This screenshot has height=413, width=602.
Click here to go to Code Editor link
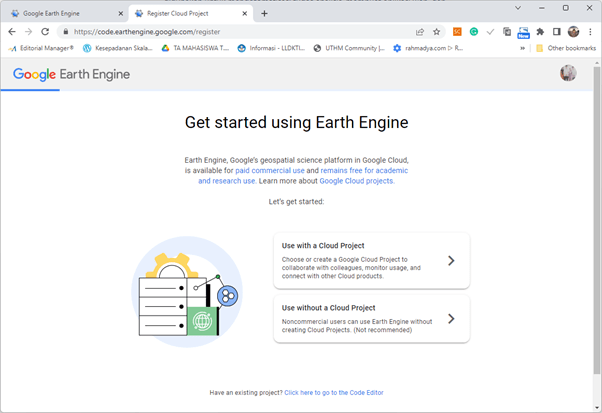334,393
